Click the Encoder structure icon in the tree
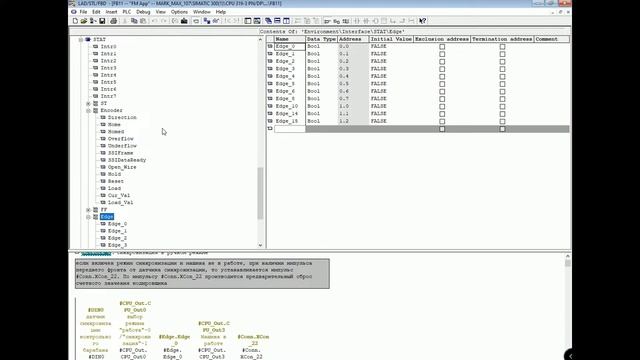 coord(96,111)
